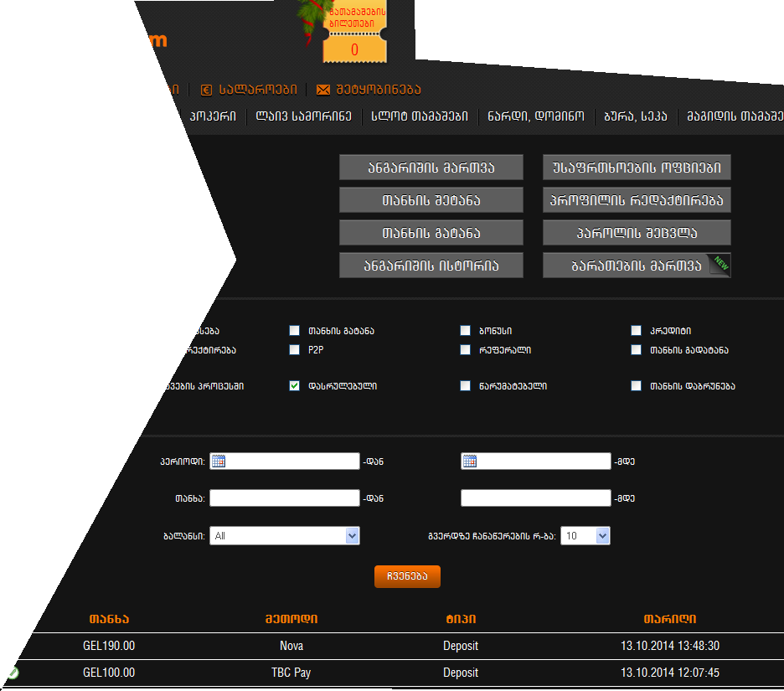Open the სლოტ თამაშები menu item
This screenshot has width=784, height=691.
tap(420, 116)
